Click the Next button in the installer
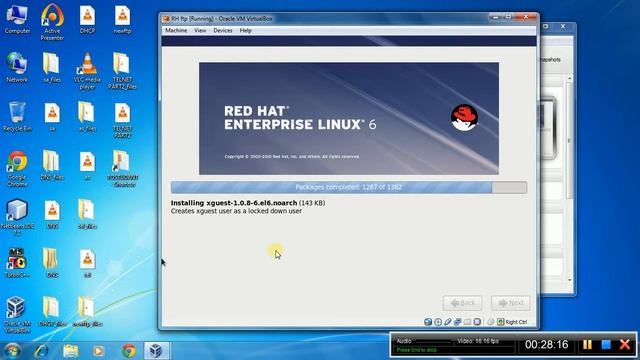This screenshot has height=360, width=640. (511, 303)
